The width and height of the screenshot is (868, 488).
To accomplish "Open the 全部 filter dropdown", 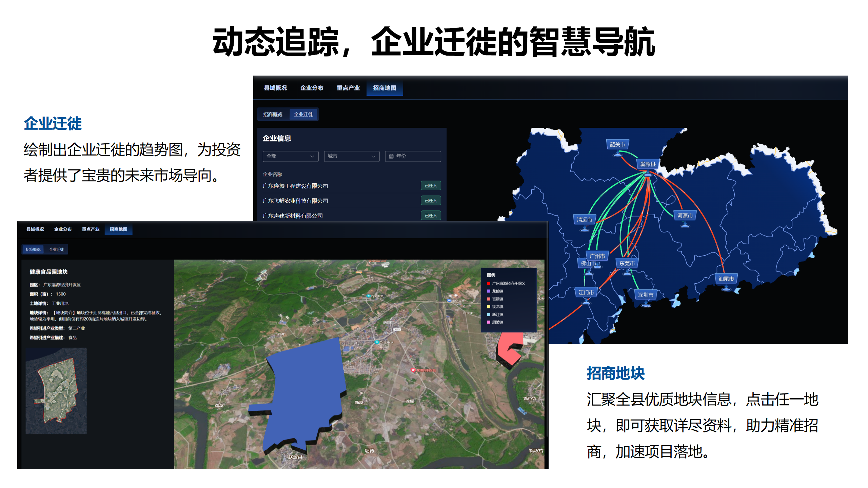I will 290,156.
